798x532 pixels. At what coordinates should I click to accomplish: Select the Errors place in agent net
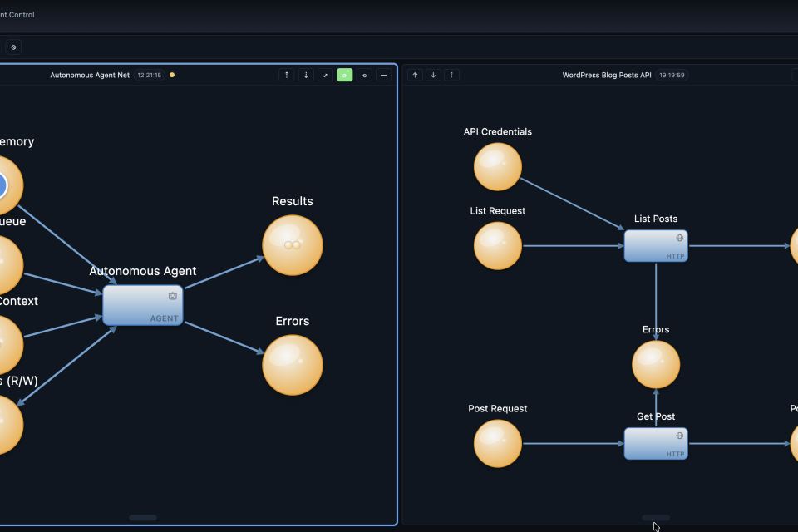point(293,365)
